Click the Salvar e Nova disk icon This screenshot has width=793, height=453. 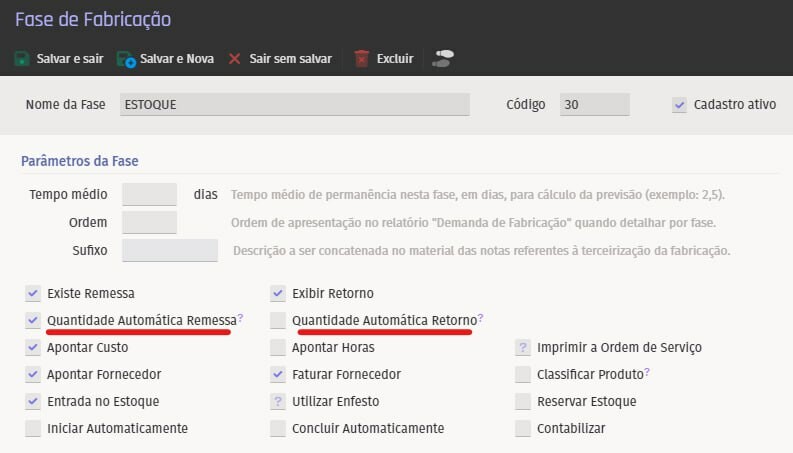click(126, 59)
